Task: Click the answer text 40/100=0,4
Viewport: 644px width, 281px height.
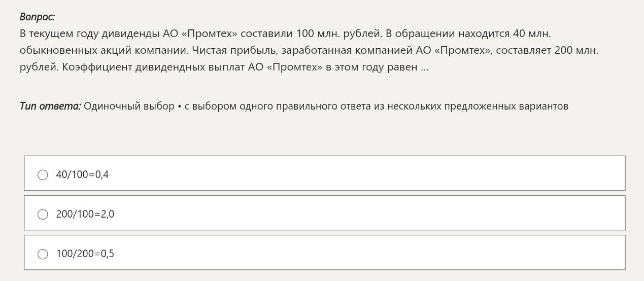Action: (x=82, y=174)
